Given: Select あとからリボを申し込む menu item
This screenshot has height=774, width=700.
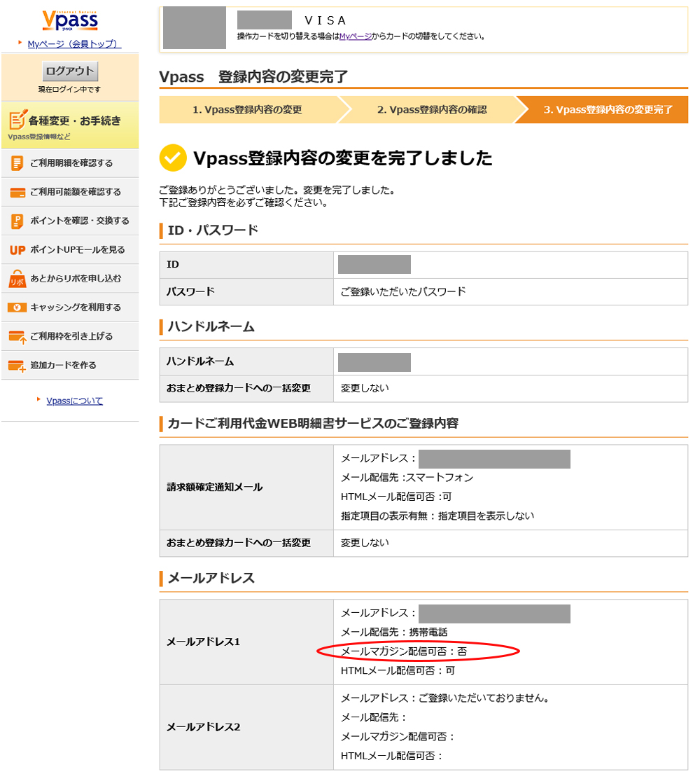Looking at the screenshot, I should click(x=70, y=279).
